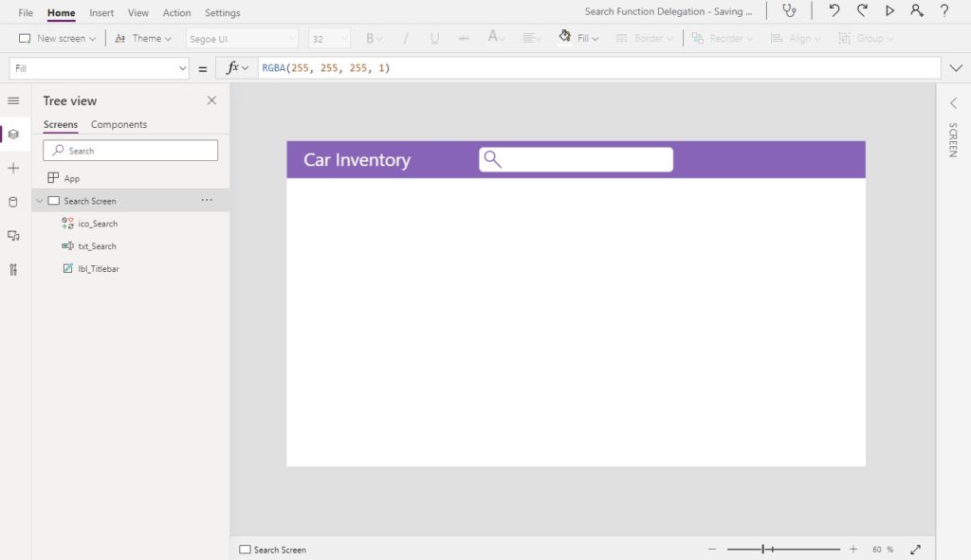971x560 pixels.
Task: Open the Share user icon
Action: click(x=917, y=11)
